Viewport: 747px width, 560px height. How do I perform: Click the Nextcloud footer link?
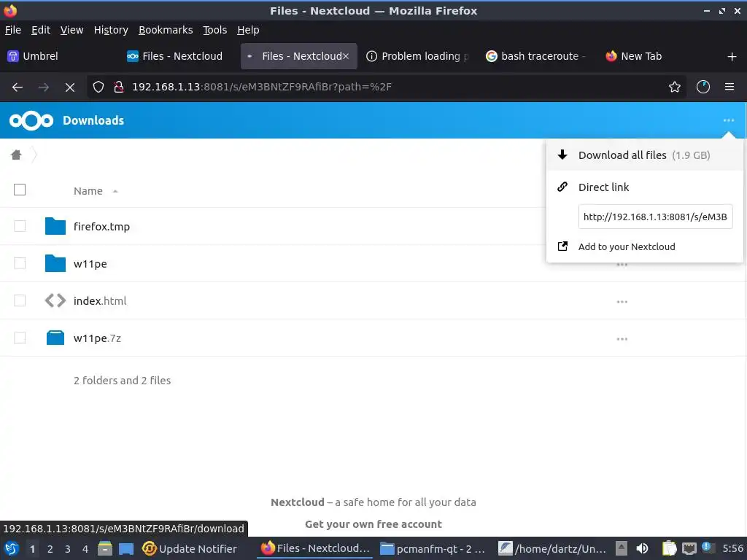pos(298,502)
